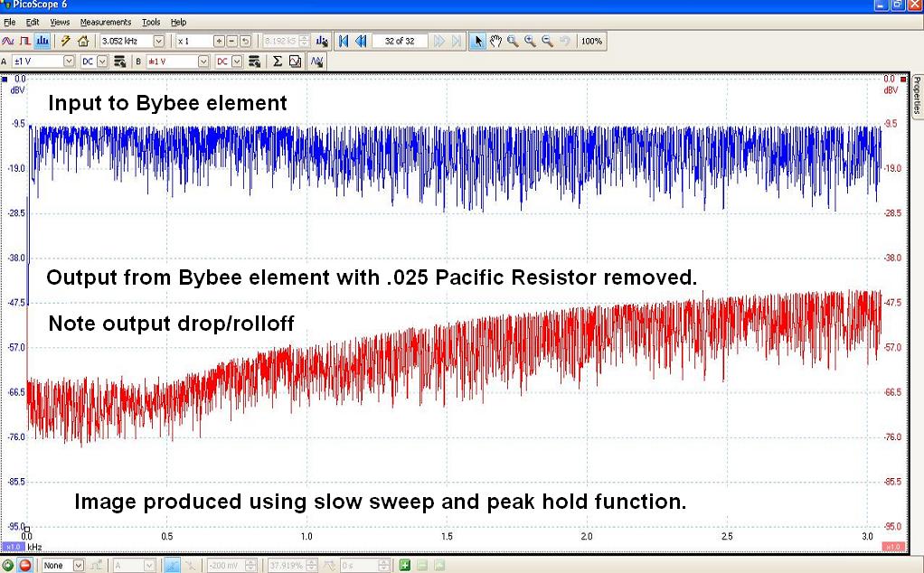Open Channel A options icon
Screen dimensions: 924x573
coord(119,61)
